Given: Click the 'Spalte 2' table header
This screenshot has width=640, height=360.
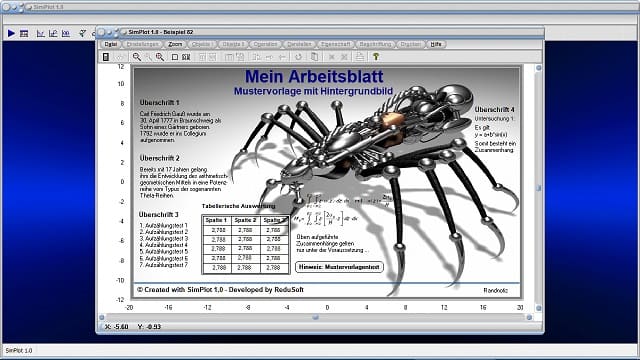Looking at the screenshot, I should pyautogui.click(x=245, y=220).
